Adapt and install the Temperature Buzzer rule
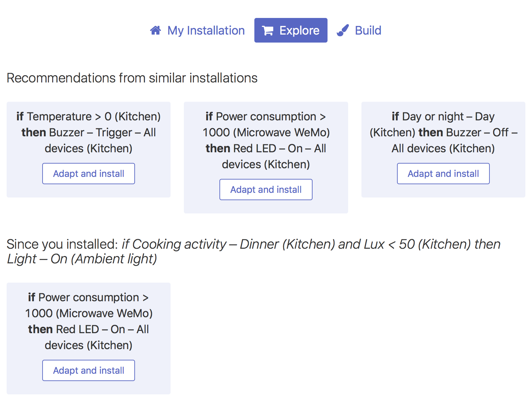The image size is (532, 399). click(x=88, y=174)
